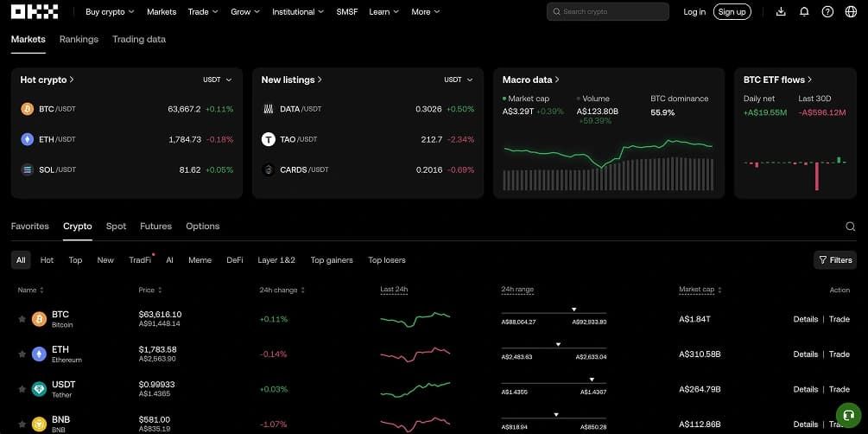Open the SMSF navigation link
This screenshot has height=434, width=868.
(347, 11)
